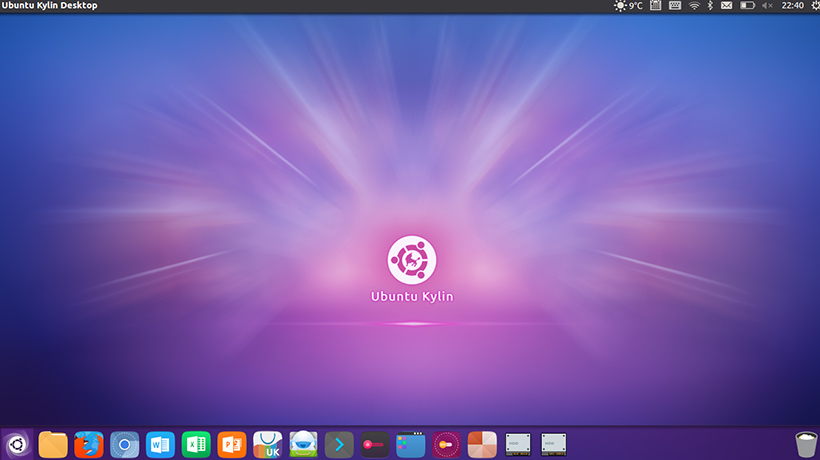Open the Files folder in the dock
This screenshot has width=820, height=460.
coord(53,444)
